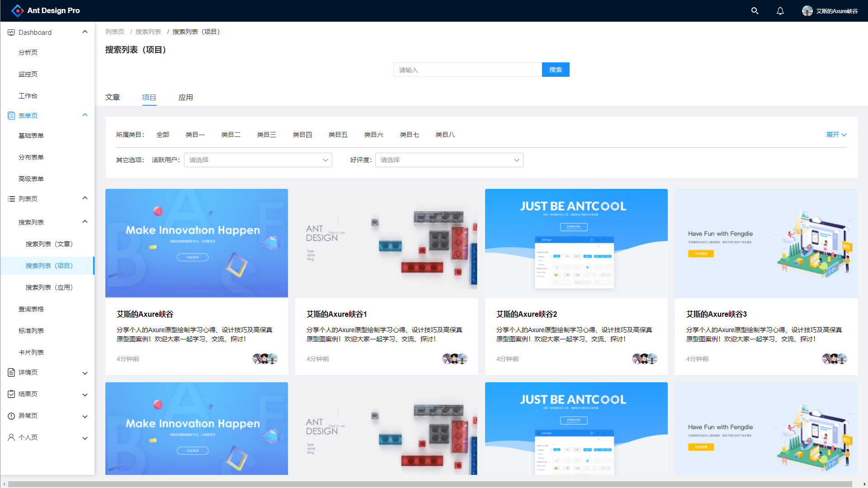This screenshot has height=488, width=868.
Task: Open the Have Fun with Fengdie thumbnail above 艾斯的Axure峡谷3
Action: point(766,243)
